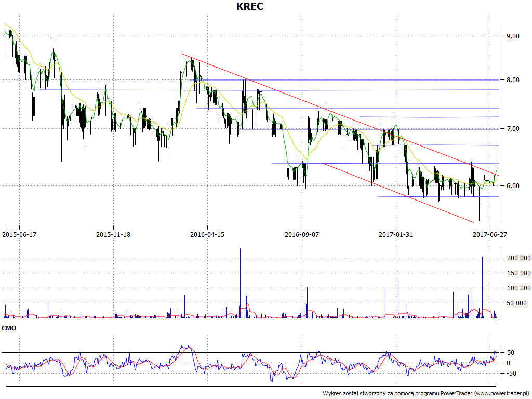The height and width of the screenshot is (399, 532).
Task: Click the 50 CMO axis label
Action: coord(510,353)
